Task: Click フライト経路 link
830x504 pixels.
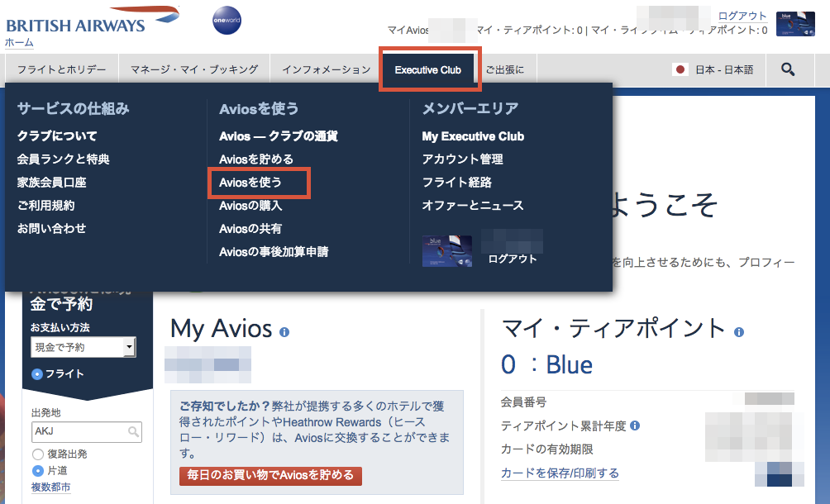Action: point(456,183)
